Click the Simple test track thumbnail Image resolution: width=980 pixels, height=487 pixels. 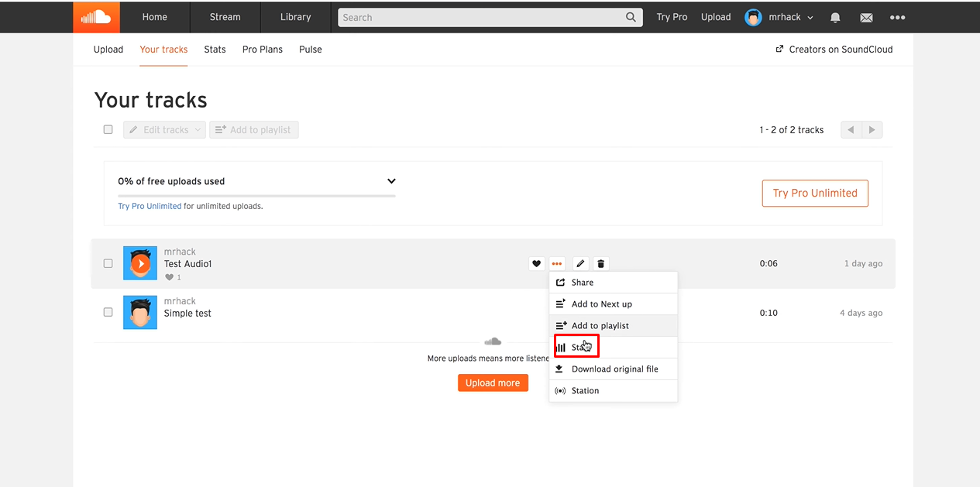[x=140, y=312]
